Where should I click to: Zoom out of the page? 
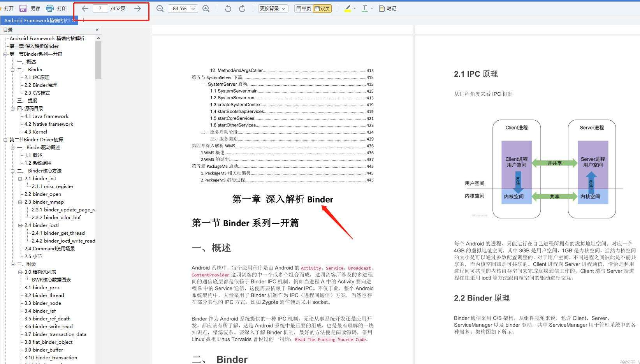click(160, 8)
